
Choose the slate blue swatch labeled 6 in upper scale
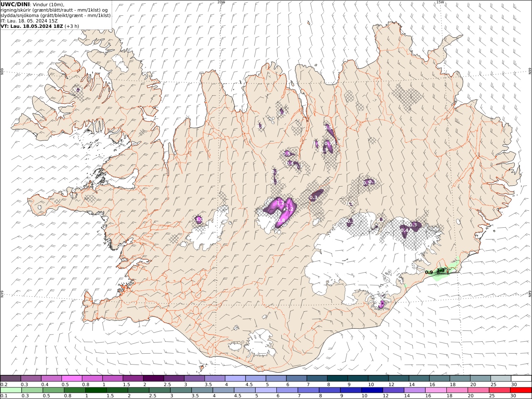[x=296, y=378]
